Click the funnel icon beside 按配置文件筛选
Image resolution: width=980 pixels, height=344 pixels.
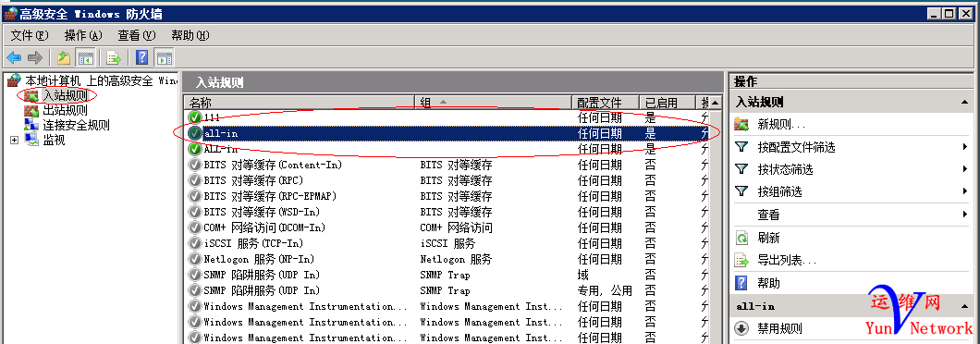tap(741, 147)
